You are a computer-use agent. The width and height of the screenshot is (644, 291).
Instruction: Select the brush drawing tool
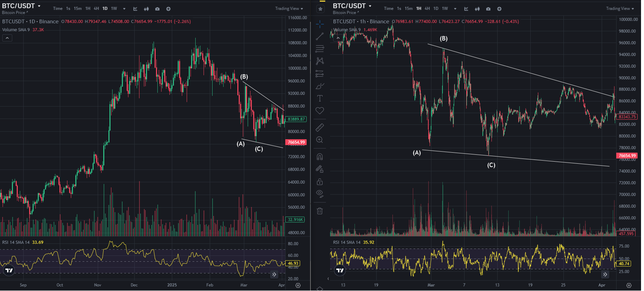(x=320, y=86)
